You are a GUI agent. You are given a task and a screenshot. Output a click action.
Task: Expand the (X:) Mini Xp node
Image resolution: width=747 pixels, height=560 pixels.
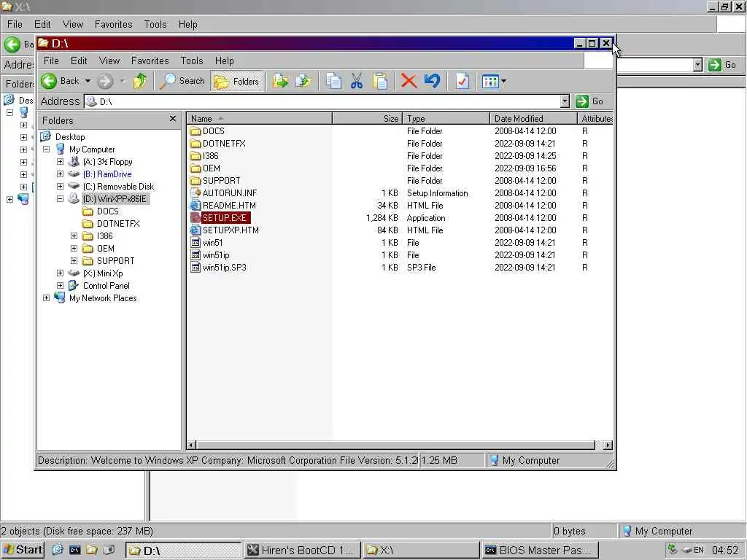pos(60,273)
